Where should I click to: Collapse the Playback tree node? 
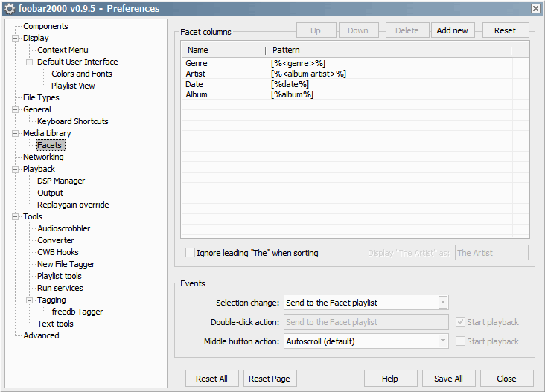click(15, 170)
